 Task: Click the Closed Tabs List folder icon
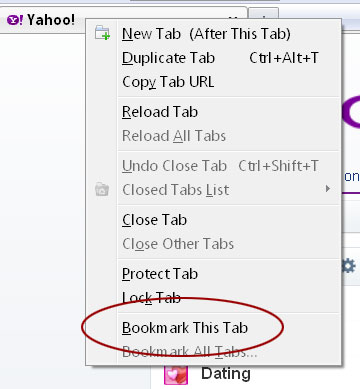click(x=102, y=189)
